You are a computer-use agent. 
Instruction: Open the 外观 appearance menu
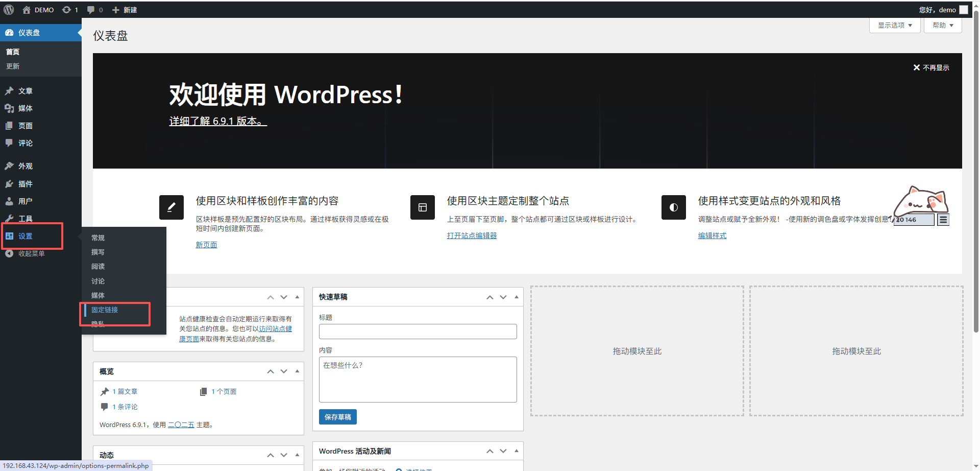25,166
